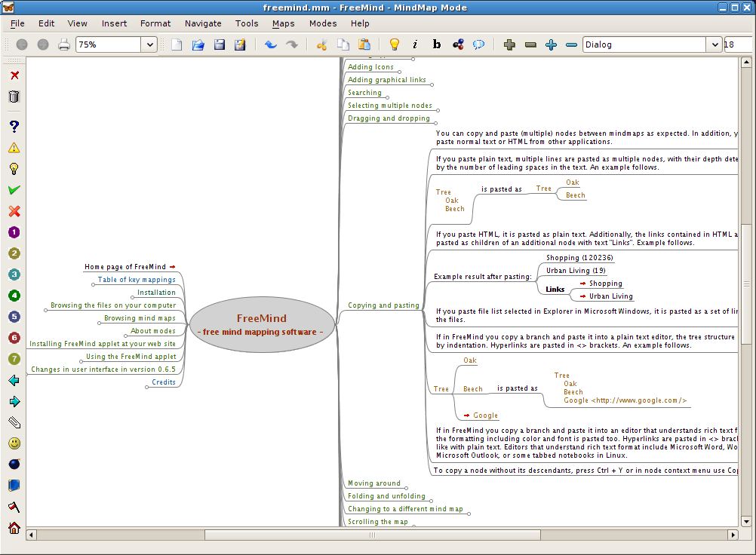
Task: Select the central FreeMind root node
Action: point(262,324)
